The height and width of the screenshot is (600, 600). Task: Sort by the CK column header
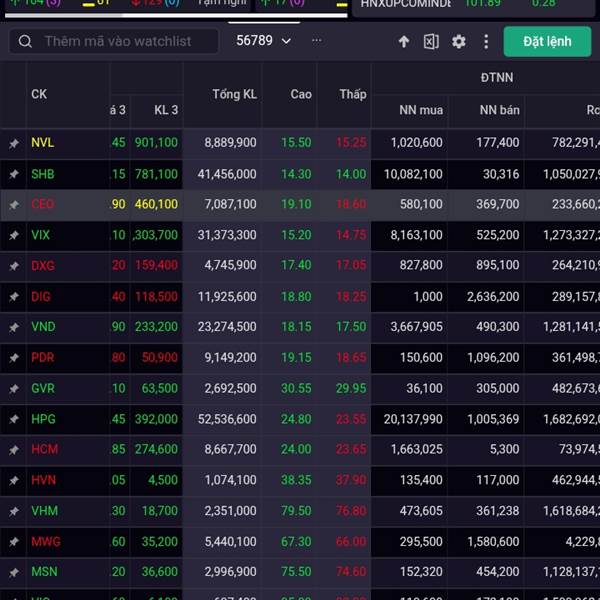39,94
